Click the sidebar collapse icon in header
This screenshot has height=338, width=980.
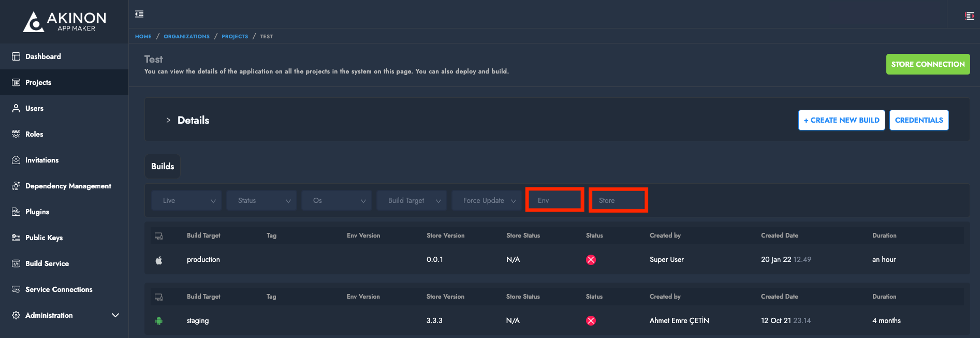coord(139,14)
